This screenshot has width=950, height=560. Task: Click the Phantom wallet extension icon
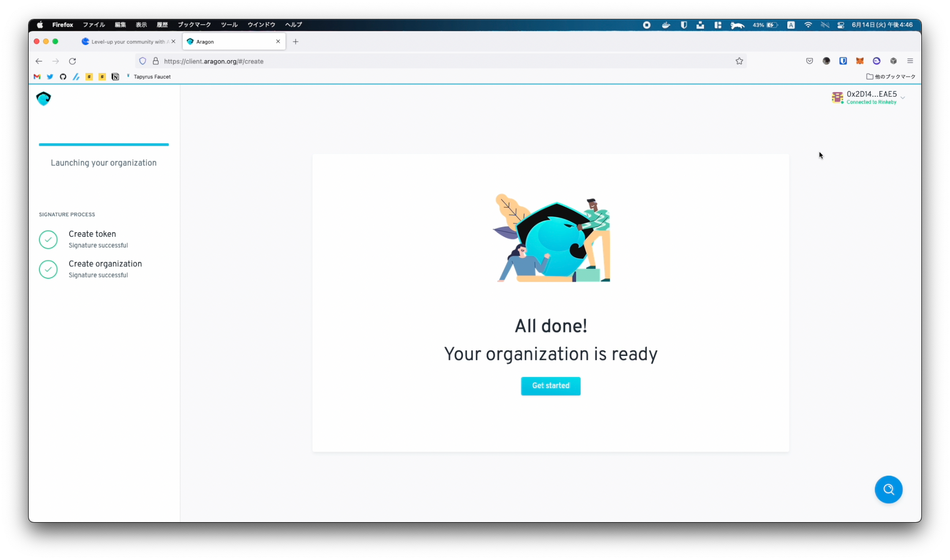tap(877, 61)
